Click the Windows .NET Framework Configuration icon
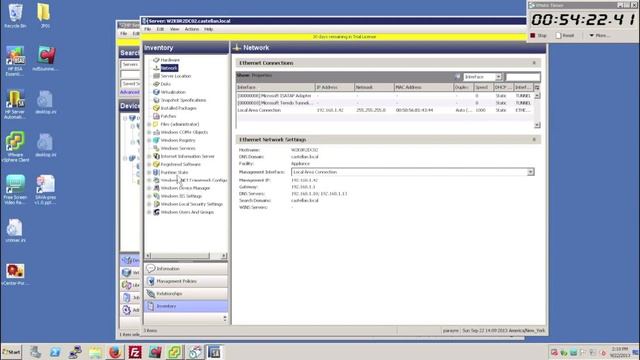Screen dimensions: 640x360 pyautogui.click(x=156, y=180)
